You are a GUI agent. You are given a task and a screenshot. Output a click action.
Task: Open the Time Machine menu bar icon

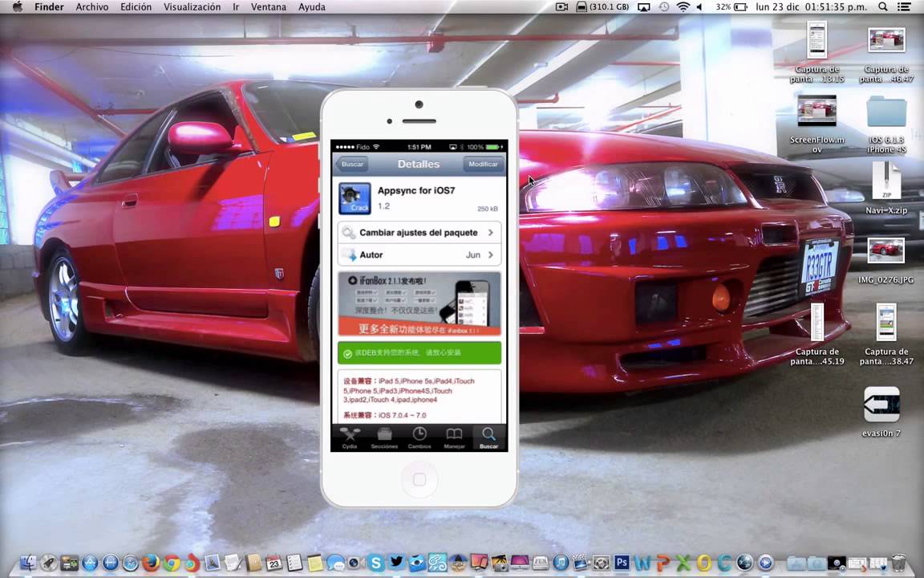tap(664, 7)
